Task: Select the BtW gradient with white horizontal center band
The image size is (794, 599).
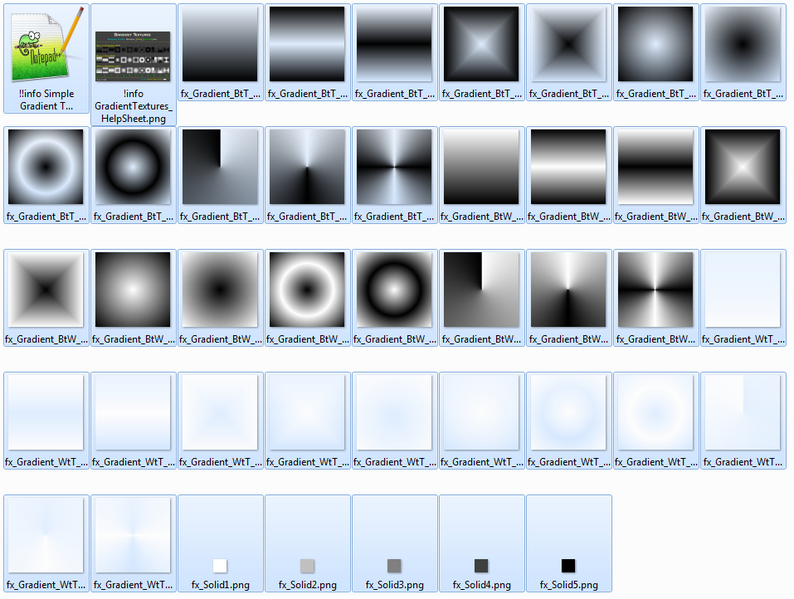Action: 569,175
